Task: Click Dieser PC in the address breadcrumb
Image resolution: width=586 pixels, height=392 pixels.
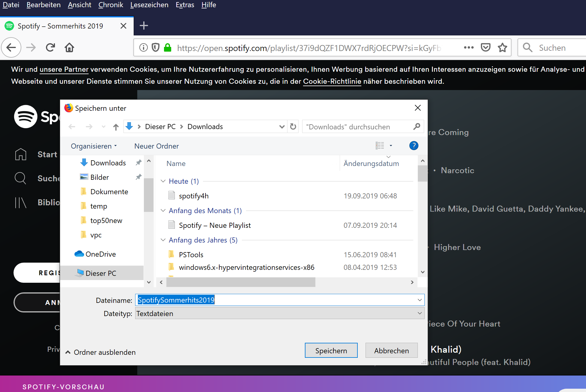Action: tap(160, 127)
